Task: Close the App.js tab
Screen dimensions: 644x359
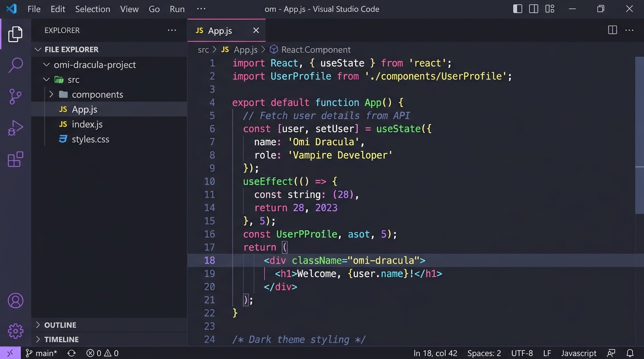Action: coord(256,30)
